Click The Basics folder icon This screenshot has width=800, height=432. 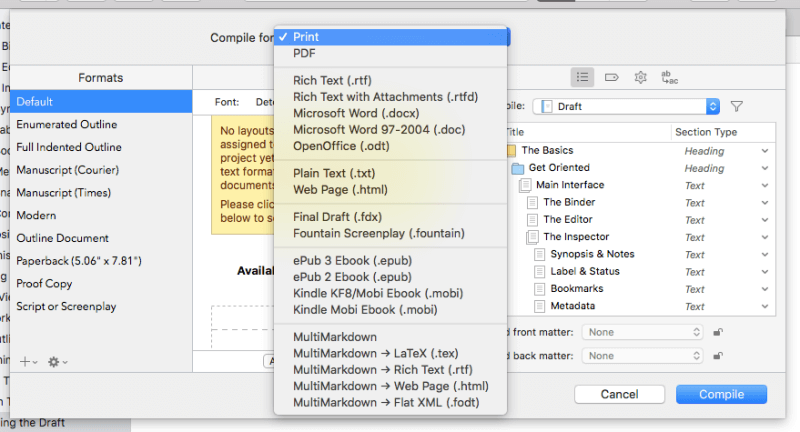pyautogui.click(x=511, y=150)
